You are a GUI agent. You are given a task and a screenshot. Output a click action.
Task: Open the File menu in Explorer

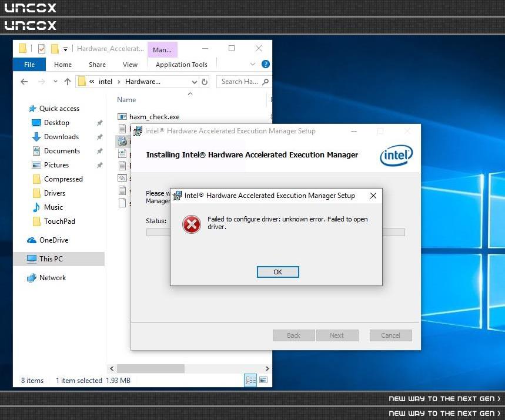click(29, 65)
